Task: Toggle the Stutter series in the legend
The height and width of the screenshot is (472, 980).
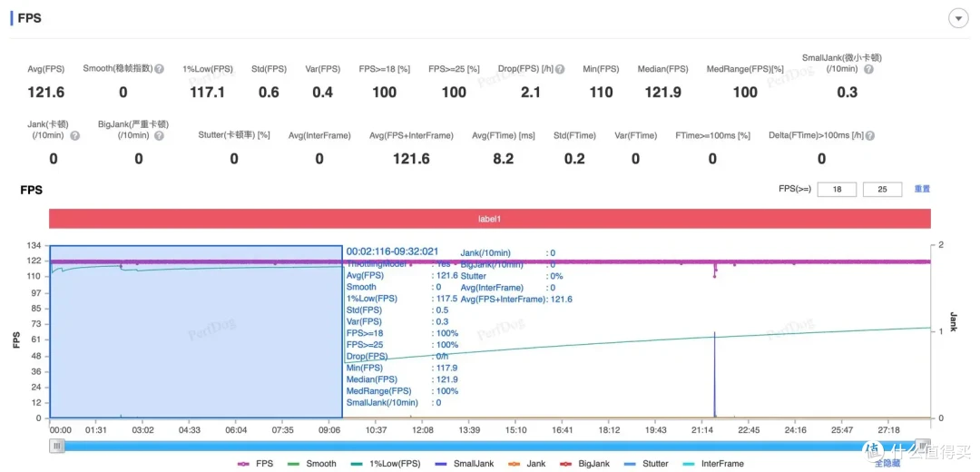Action: pyautogui.click(x=647, y=464)
